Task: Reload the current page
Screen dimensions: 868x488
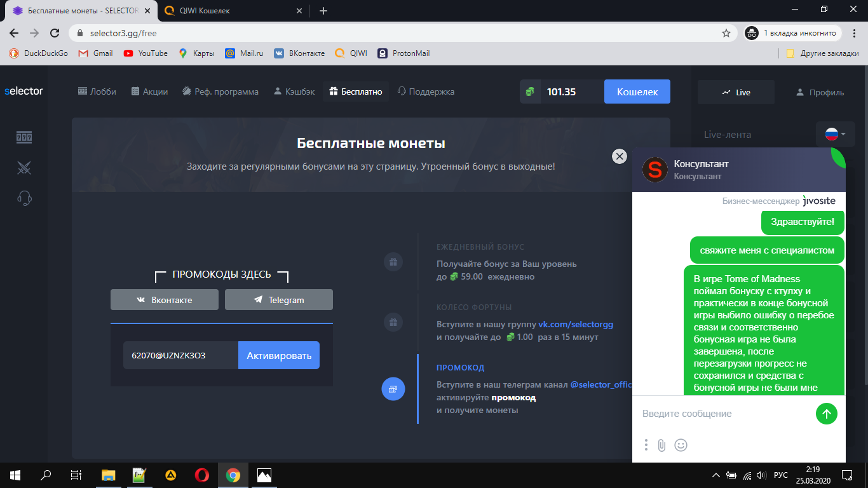Action: 55,33
